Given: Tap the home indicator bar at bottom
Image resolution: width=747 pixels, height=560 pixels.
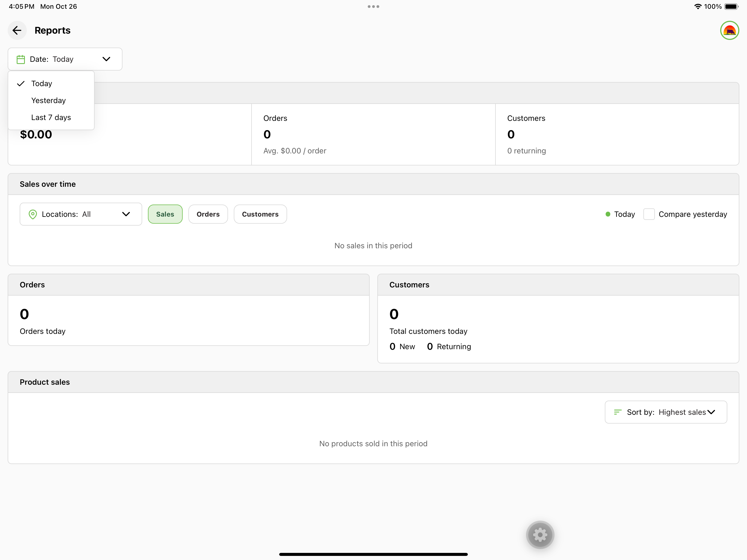Looking at the screenshot, I should point(373,554).
